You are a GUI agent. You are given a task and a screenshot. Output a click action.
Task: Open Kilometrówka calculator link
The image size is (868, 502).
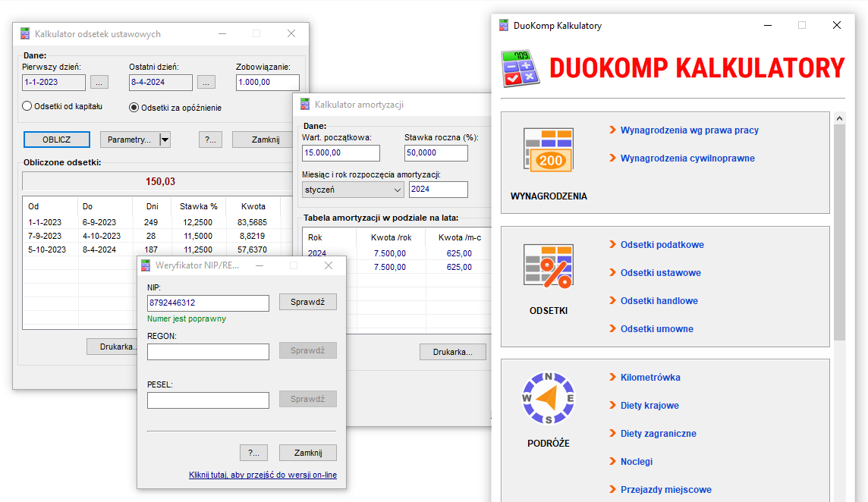[x=650, y=378]
